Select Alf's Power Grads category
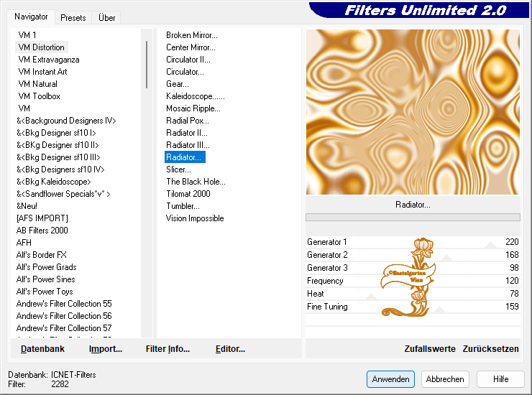 tap(47, 267)
